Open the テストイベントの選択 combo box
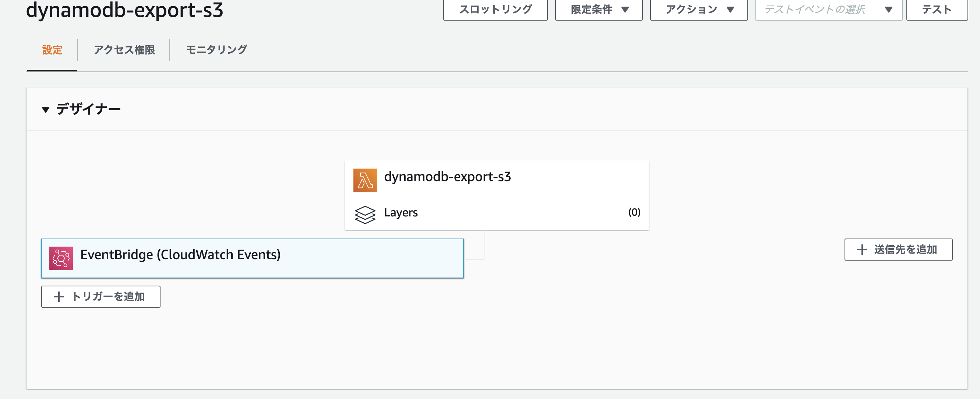This screenshot has height=399, width=980. (x=829, y=10)
